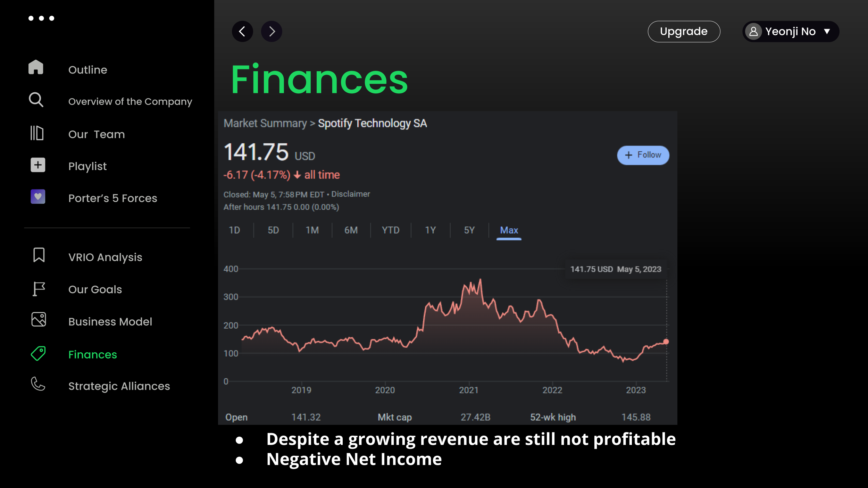
Task: Click the image icon beside Business Model
Action: tap(39, 319)
